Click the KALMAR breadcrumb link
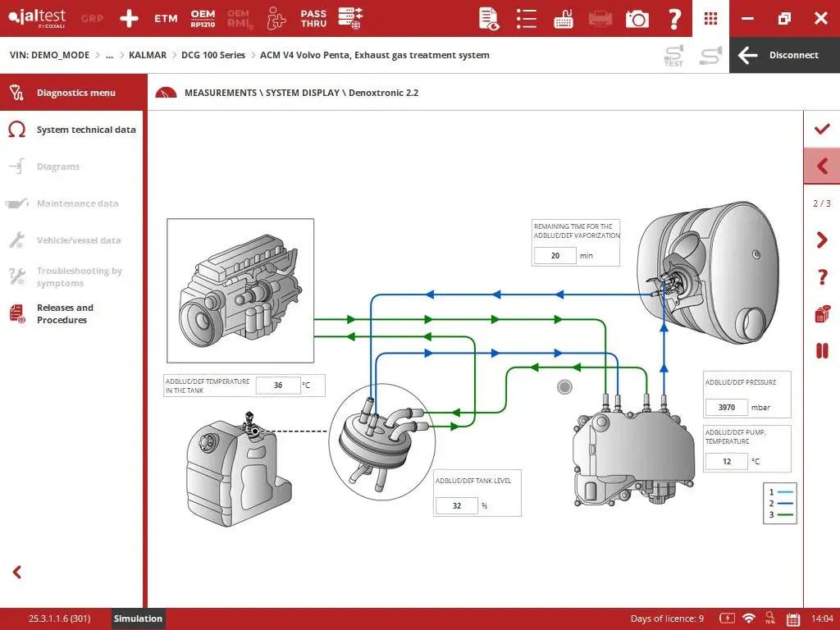Image resolution: width=840 pixels, height=630 pixels. pos(148,55)
